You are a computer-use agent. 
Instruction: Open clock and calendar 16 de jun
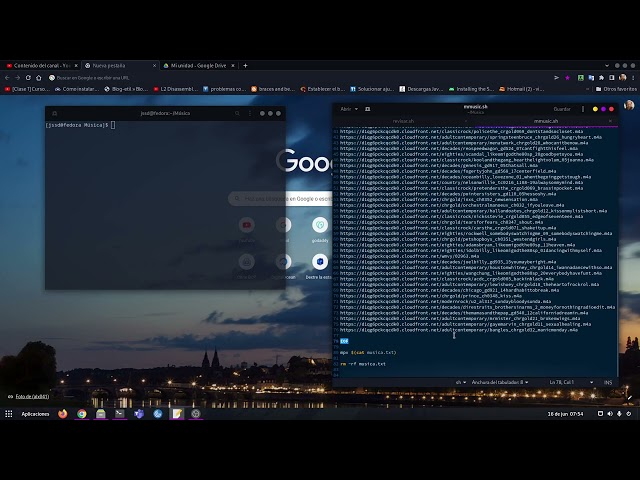[565, 414]
